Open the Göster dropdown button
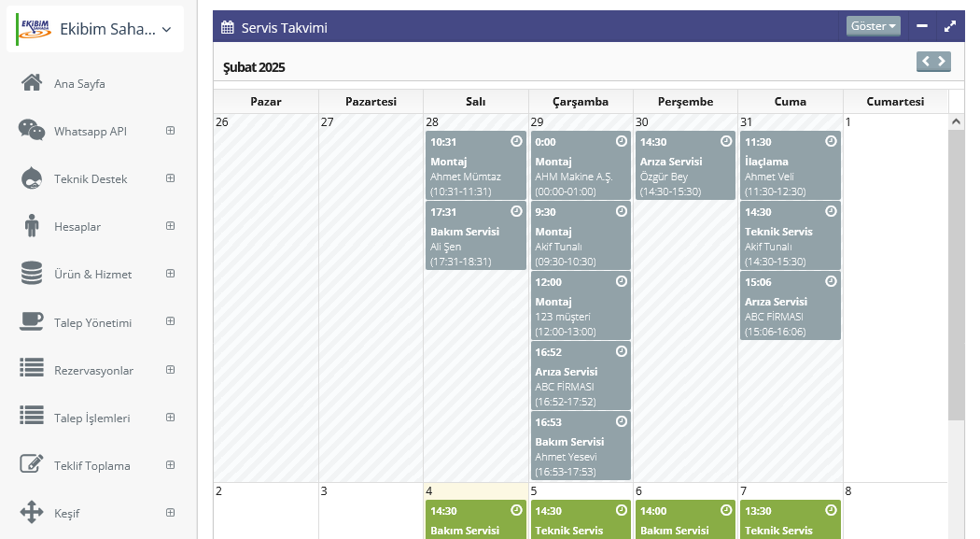This screenshot has height=539, width=980. click(873, 26)
